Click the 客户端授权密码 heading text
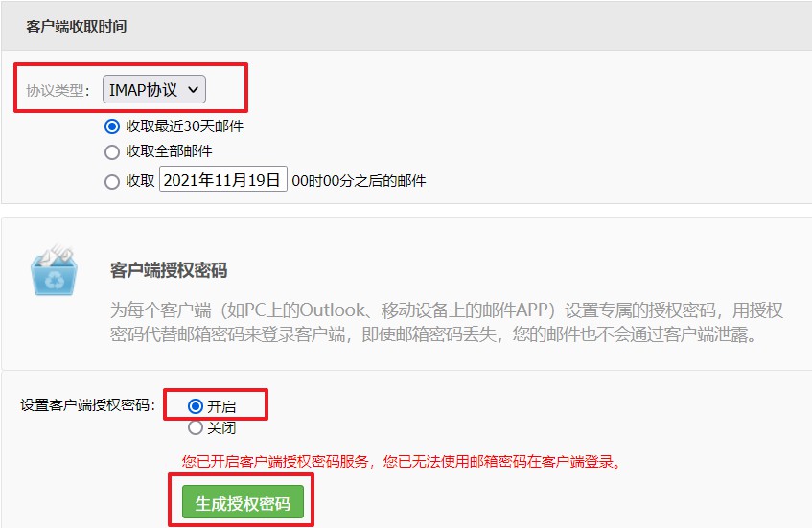The width and height of the screenshot is (812, 528). tap(169, 270)
